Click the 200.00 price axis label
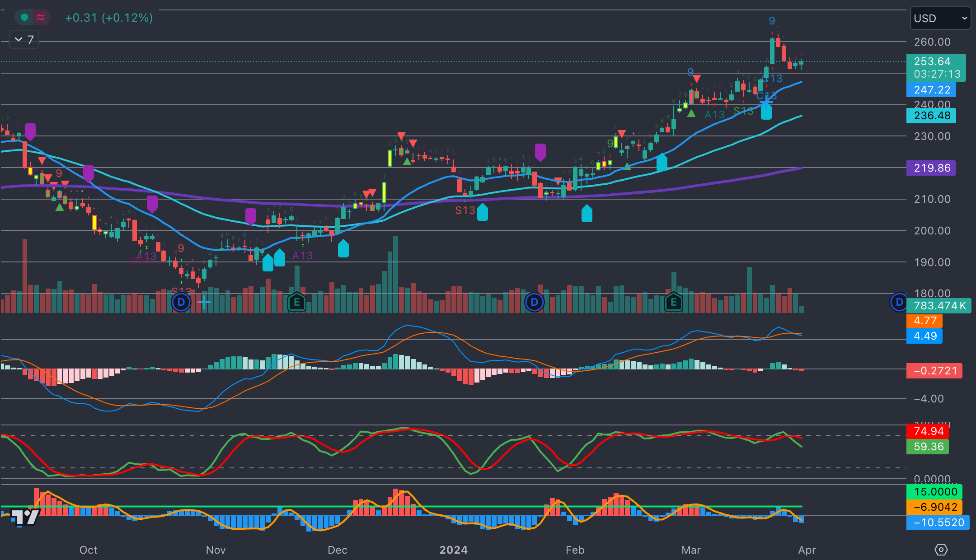 point(932,231)
